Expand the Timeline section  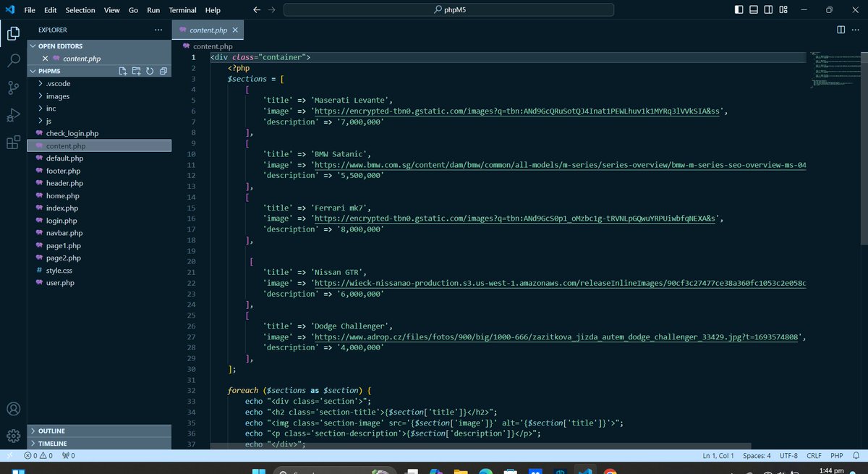(x=99, y=443)
